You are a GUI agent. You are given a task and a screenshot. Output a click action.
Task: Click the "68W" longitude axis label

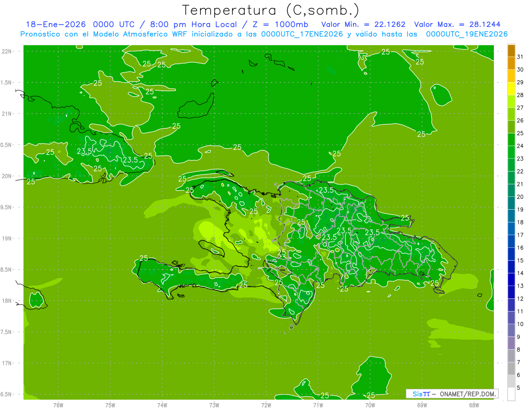point(474,405)
